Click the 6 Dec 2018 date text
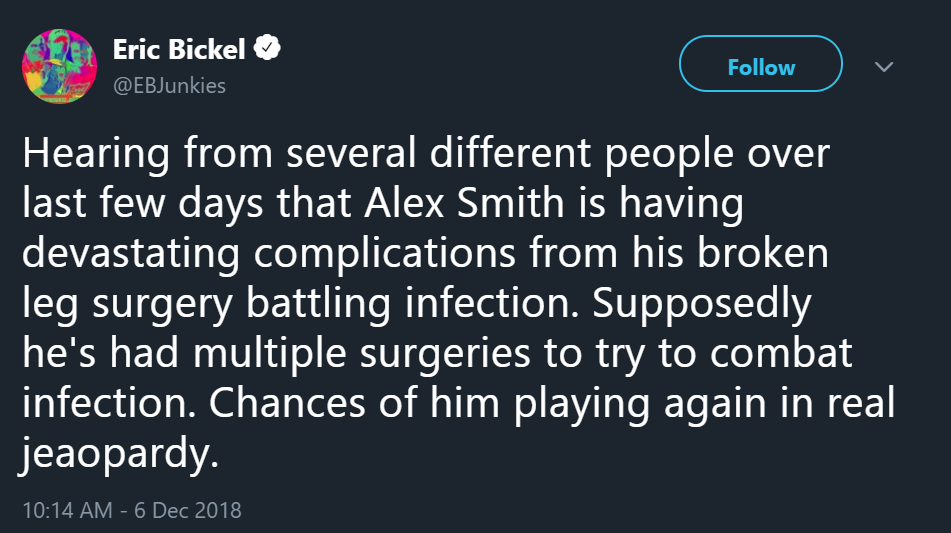Screen dimensions: 951x533 [187, 510]
